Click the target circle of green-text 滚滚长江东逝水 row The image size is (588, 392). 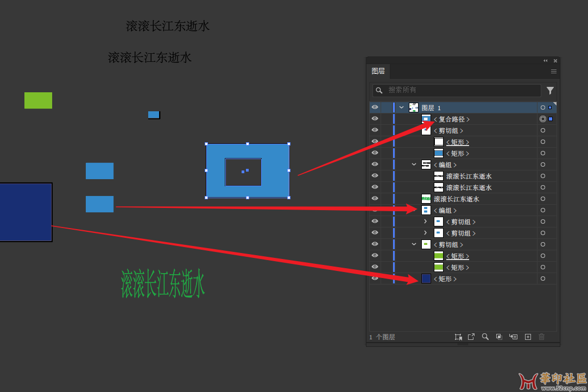(x=542, y=199)
